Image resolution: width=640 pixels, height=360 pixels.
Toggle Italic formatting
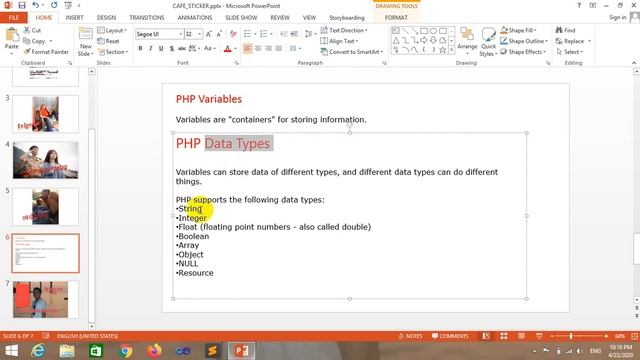point(151,49)
